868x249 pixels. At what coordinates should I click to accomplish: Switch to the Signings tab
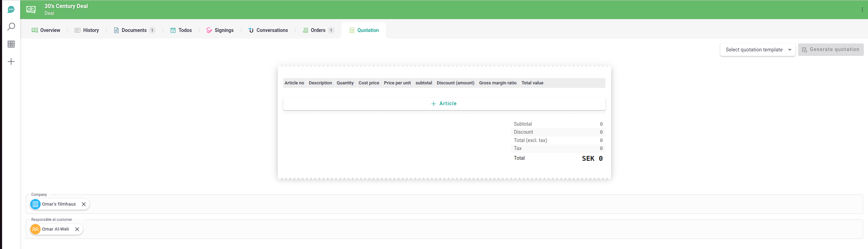coord(220,30)
